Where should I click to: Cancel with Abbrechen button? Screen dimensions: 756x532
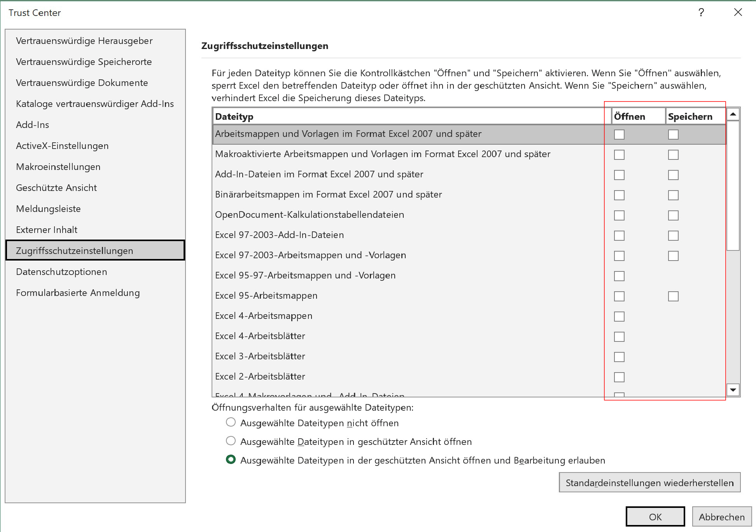[722, 517]
